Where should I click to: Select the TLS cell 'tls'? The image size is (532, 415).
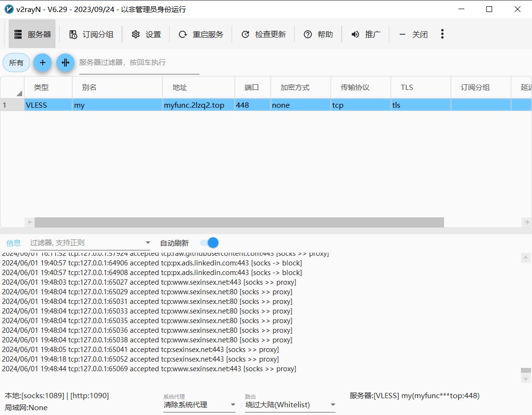click(x=421, y=105)
